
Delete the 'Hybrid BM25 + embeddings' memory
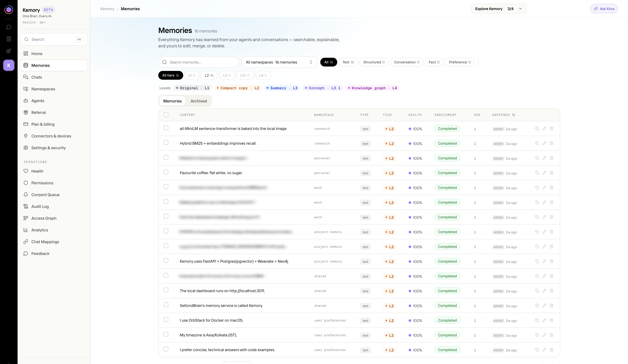point(552,143)
